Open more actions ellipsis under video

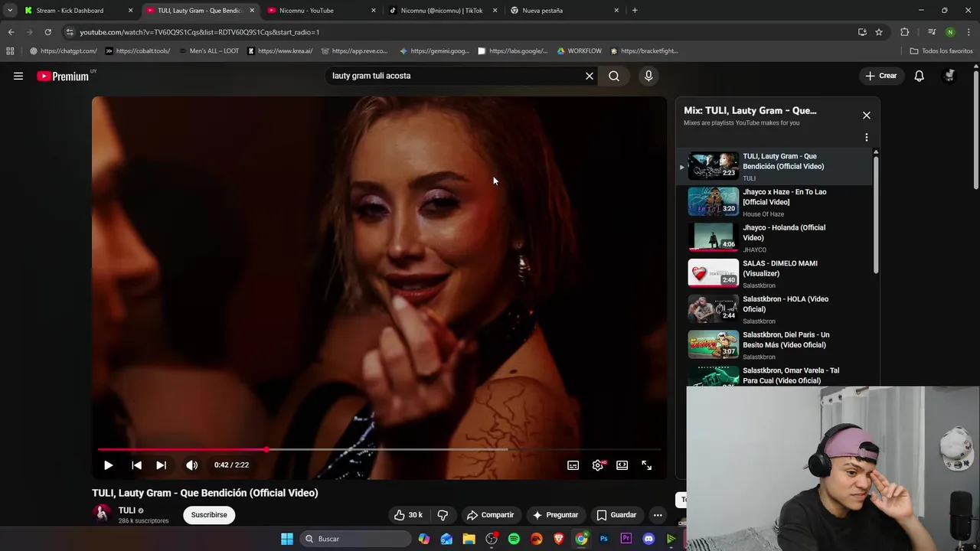pos(658,515)
